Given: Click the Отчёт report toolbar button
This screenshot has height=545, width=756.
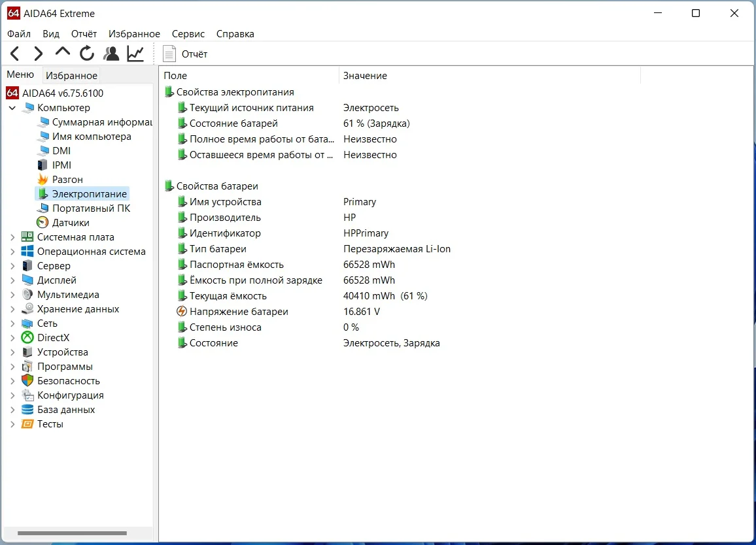Looking at the screenshot, I should [x=185, y=54].
